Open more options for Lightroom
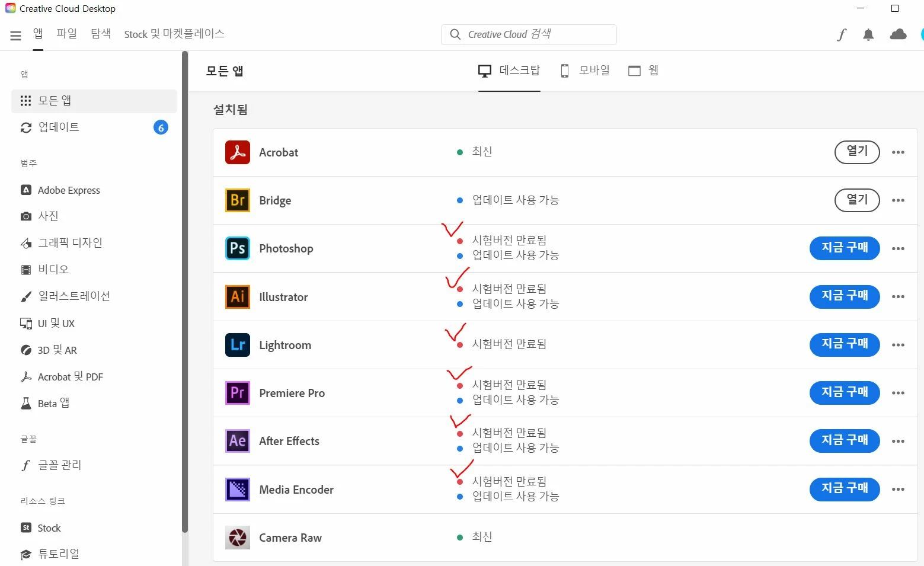924x566 pixels. tap(898, 345)
